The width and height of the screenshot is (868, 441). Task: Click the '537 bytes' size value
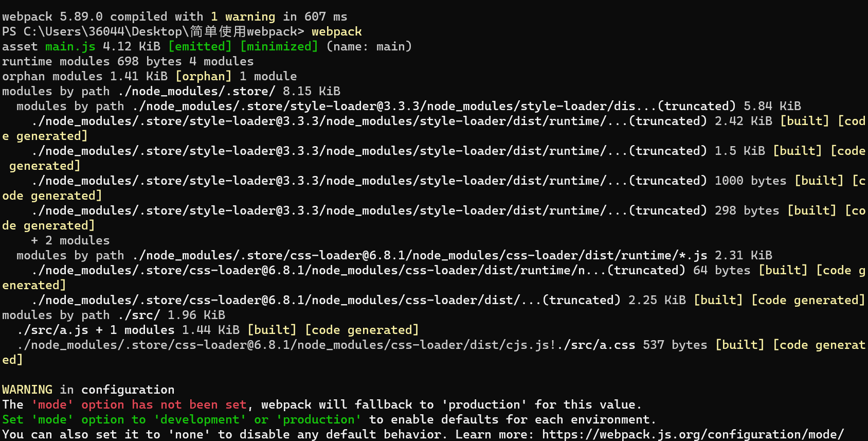(x=675, y=345)
